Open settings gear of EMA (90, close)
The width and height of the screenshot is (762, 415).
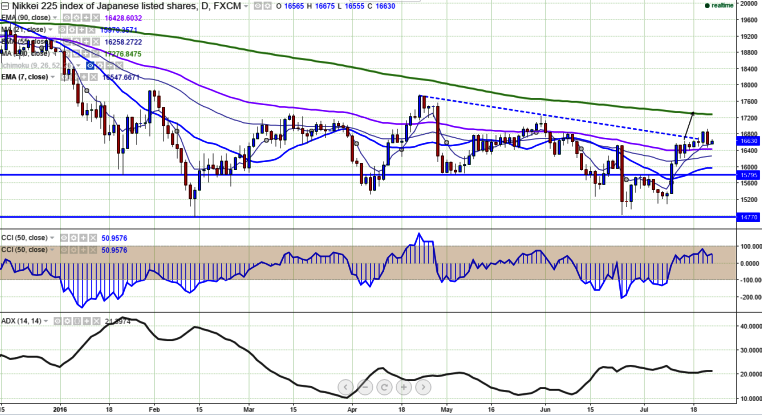[76, 18]
